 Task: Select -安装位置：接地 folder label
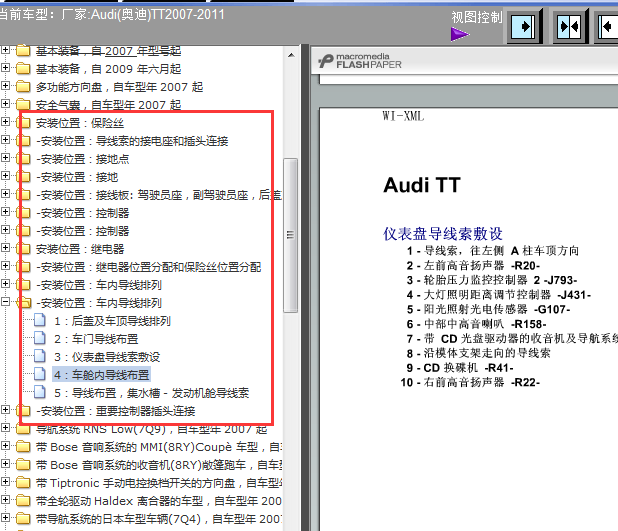(77, 177)
